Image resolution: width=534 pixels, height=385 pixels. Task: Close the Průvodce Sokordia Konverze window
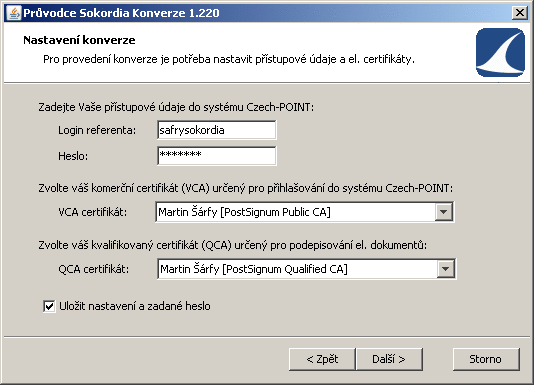point(520,13)
